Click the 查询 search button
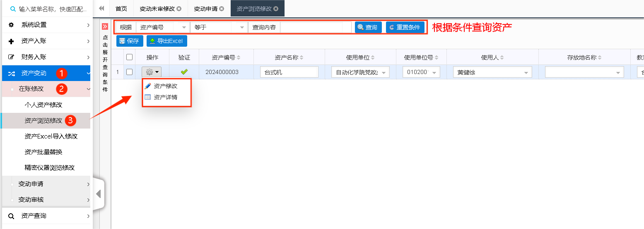 click(368, 27)
